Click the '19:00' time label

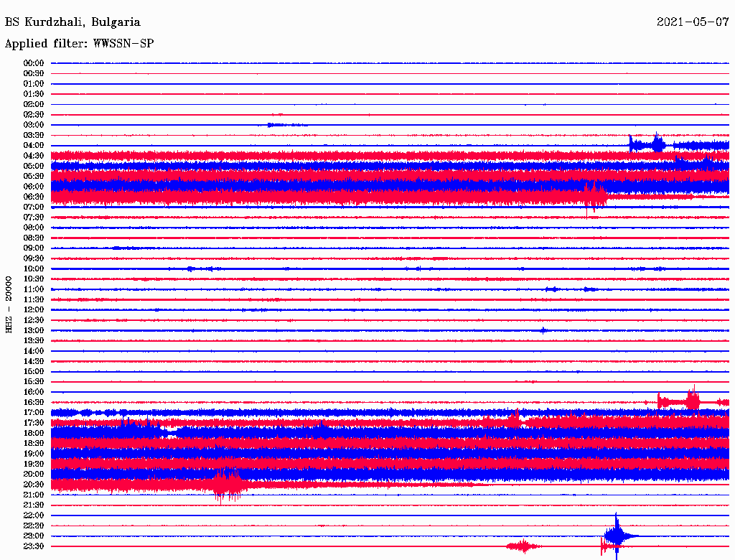click(34, 454)
